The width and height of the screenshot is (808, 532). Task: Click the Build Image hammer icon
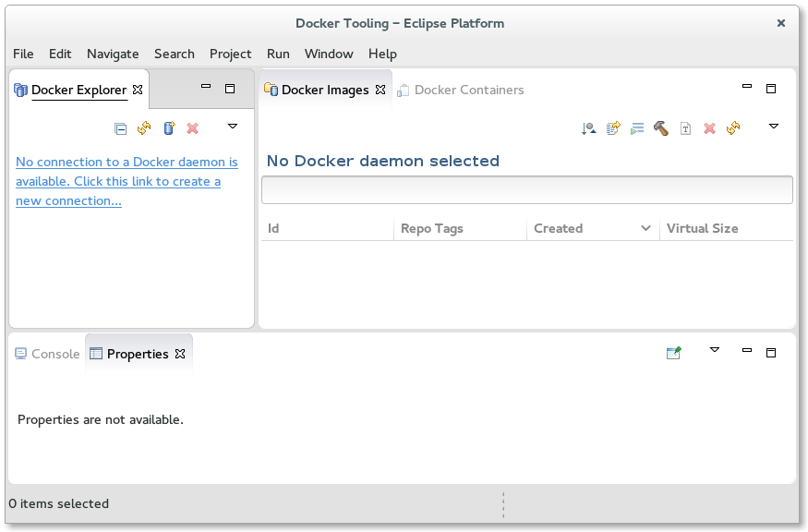[661, 127]
